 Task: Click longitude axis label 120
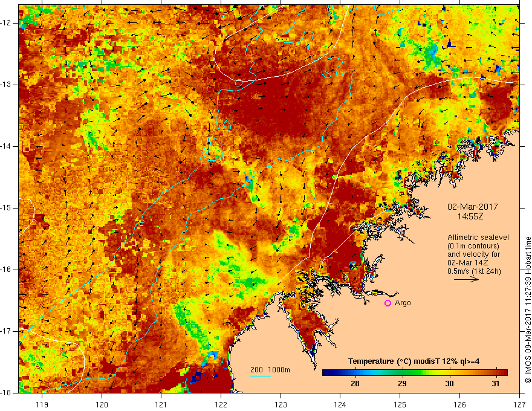tap(102, 404)
